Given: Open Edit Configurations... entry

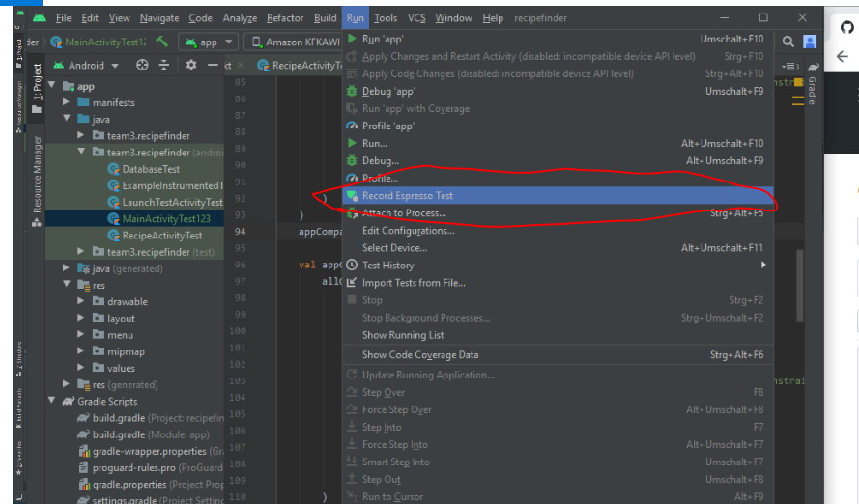Looking at the screenshot, I should tap(558, 231).
